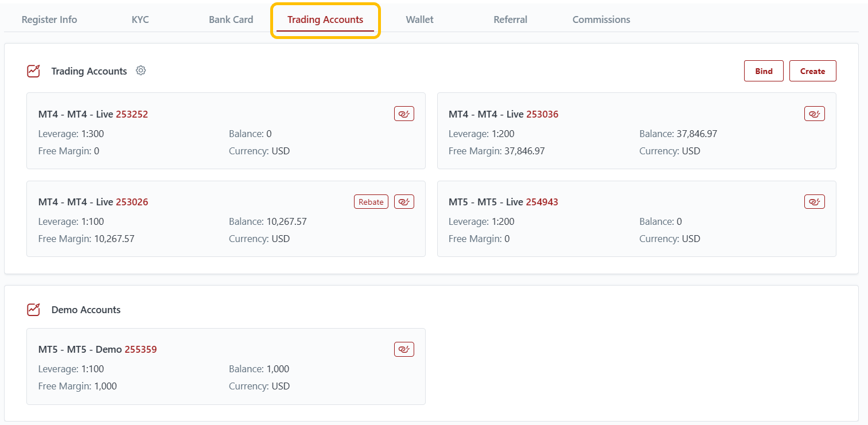Open MT5 Live account 254943 link
Viewport: 868px width, 425px height.
pos(542,202)
